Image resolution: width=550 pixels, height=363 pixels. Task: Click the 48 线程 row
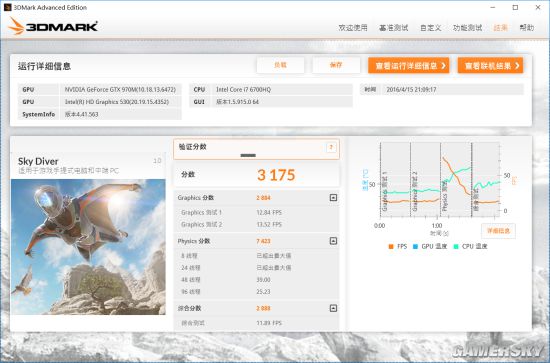256,280
